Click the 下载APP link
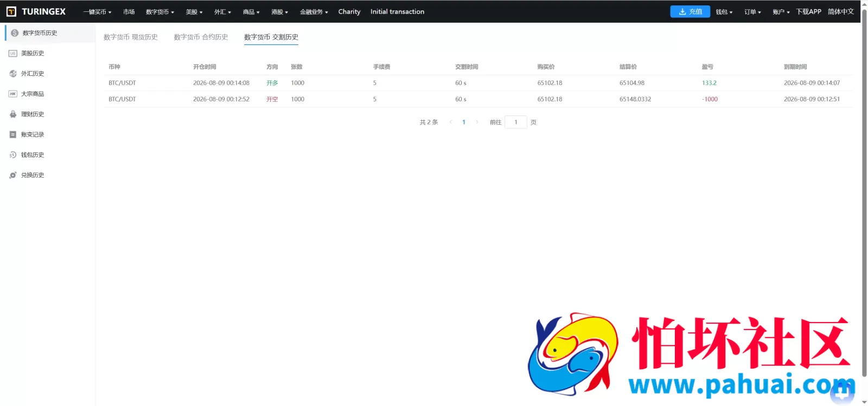This screenshot has height=406, width=868. (x=809, y=11)
